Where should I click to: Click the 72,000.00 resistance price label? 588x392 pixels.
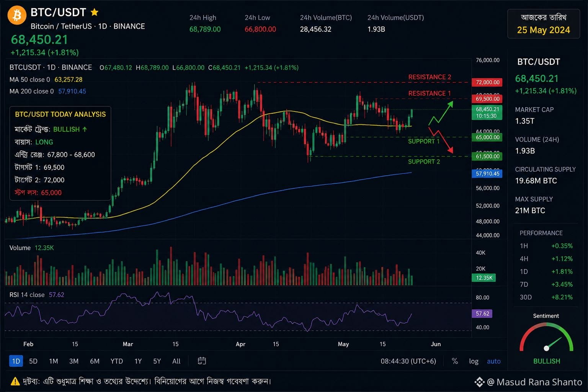[488, 82]
